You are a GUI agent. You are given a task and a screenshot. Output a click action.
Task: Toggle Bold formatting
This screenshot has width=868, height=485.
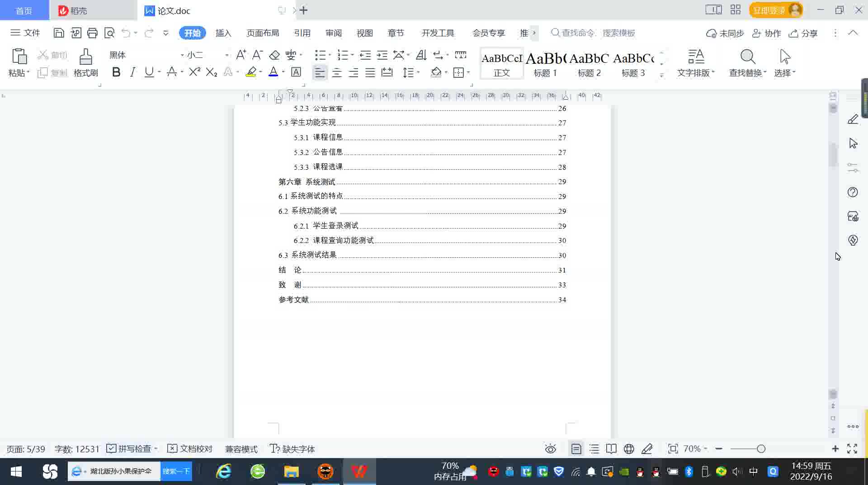116,72
